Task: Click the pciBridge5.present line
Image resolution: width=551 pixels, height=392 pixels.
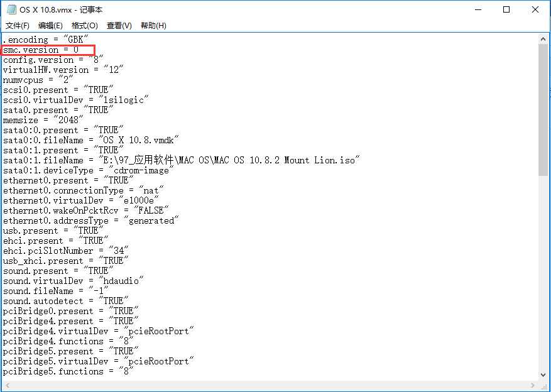Action: [70, 351]
